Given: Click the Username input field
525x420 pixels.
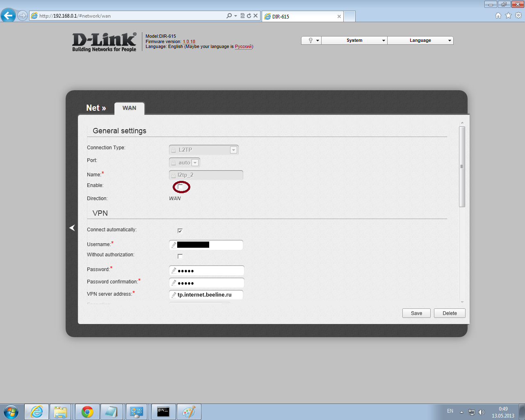Looking at the screenshot, I should [206, 245].
